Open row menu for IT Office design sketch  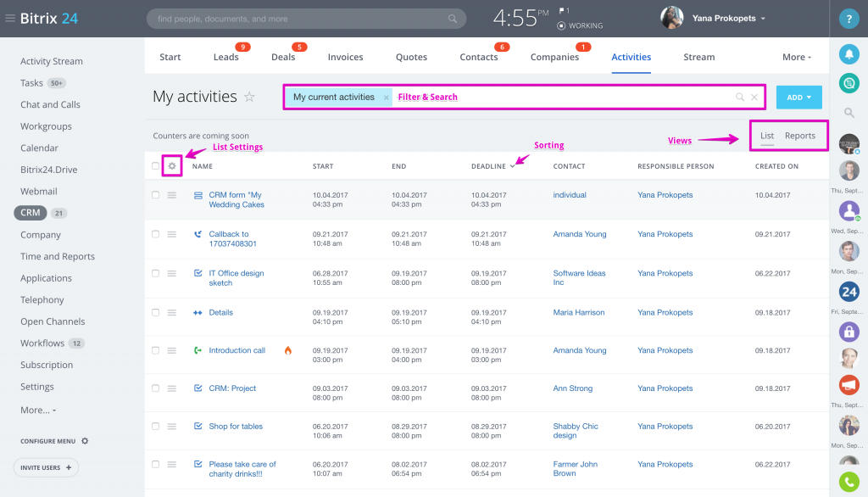171,274
